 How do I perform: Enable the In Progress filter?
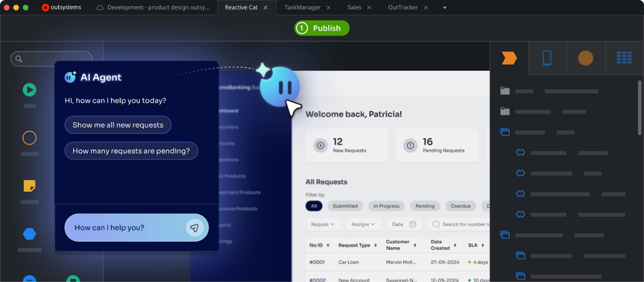pos(386,206)
